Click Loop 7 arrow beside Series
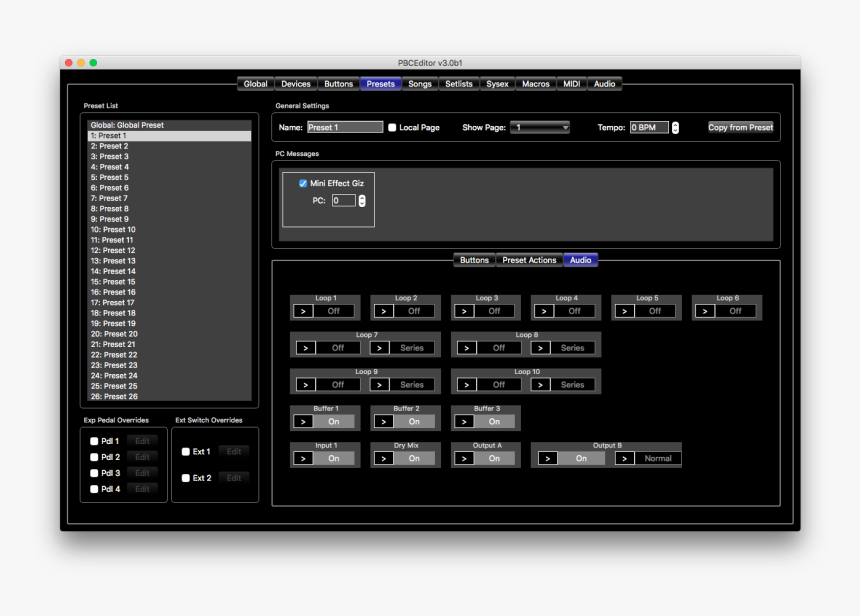Image resolution: width=860 pixels, height=616 pixels. [x=380, y=348]
